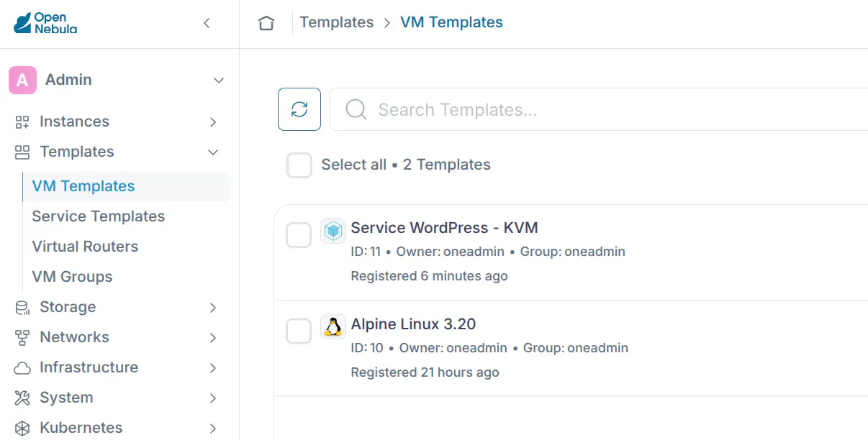Click the Alpine Linux penguin logo
Viewport: 868px width, 440px height.
pos(333,327)
